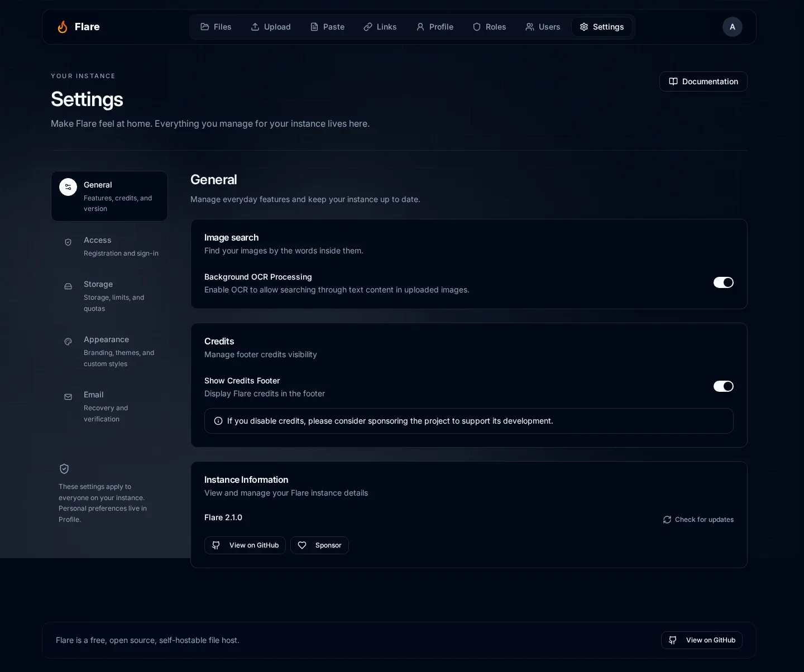Viewport: 804px width, 672px height.
Task: Click the Instance Information heading
Action: (x=246, y=479)
